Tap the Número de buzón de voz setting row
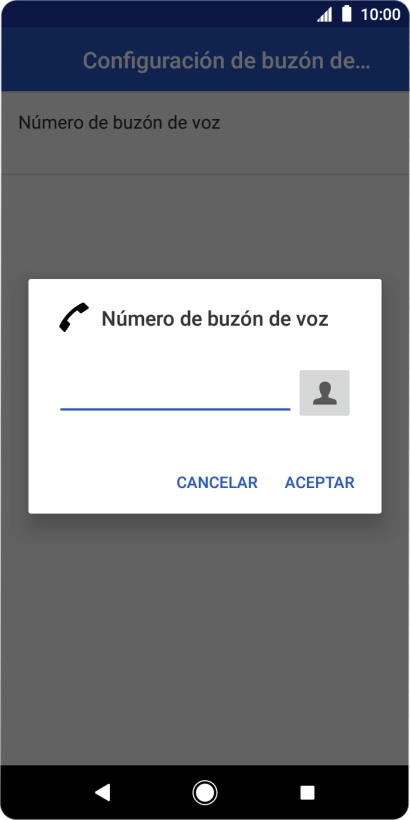The width and height of the screenshot is (410, 820). pos(205,133)
